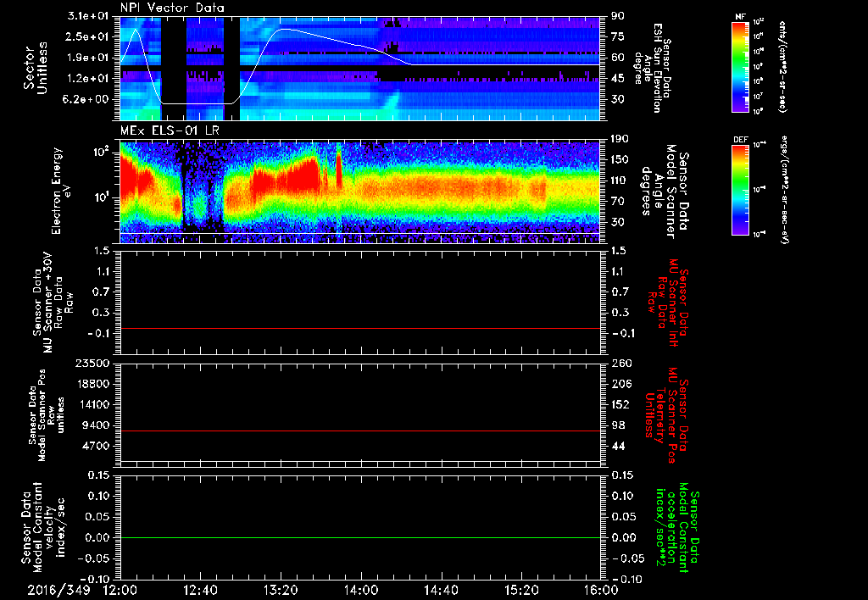The image size is (868, 600).
Task: Click the 10² electron energy tick label
Action: tap(102, 151)
